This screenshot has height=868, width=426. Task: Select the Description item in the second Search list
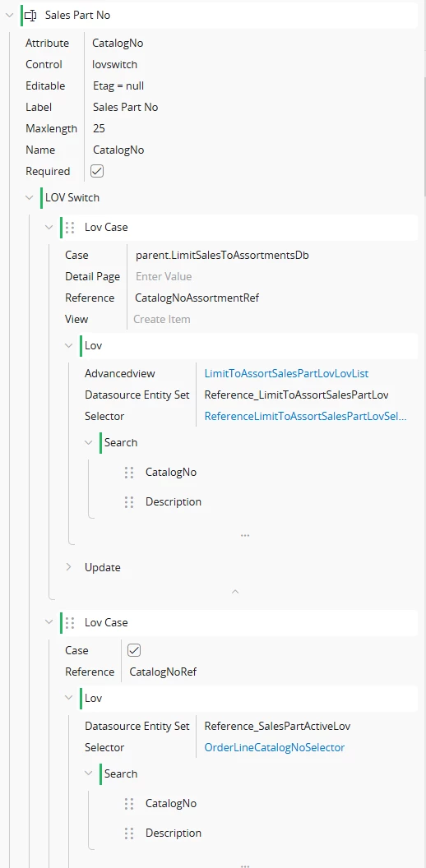click(174, 833)
